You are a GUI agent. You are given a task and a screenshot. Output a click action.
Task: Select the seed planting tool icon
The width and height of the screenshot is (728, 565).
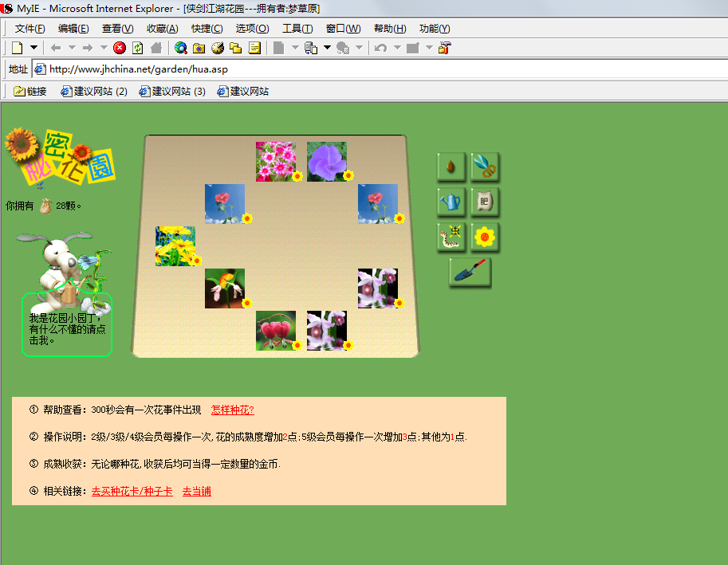[451, 166]
